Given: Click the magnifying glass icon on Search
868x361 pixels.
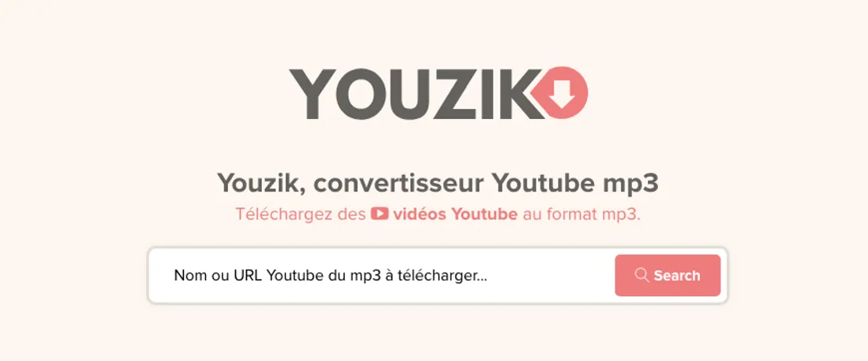Looking at the screenshot, I should point(642,275).
